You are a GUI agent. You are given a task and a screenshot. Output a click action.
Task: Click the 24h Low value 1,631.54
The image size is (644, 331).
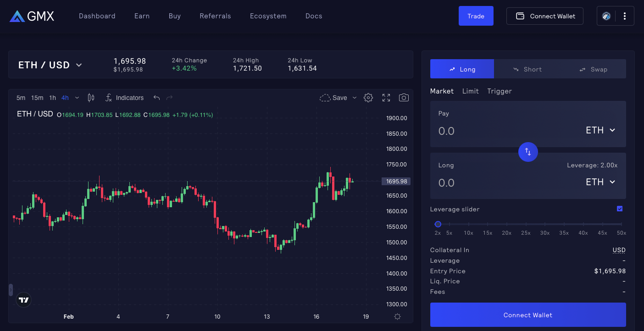click(x=302, y=68)
